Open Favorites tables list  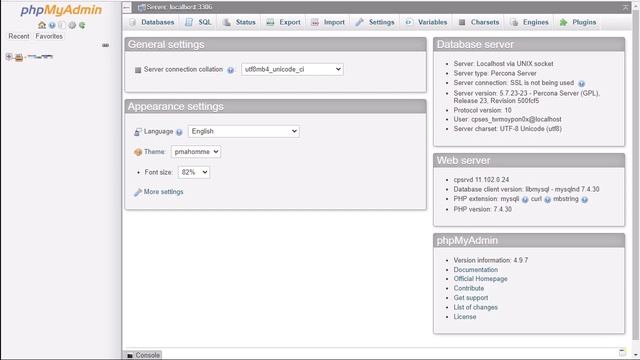tap(49, 36)
